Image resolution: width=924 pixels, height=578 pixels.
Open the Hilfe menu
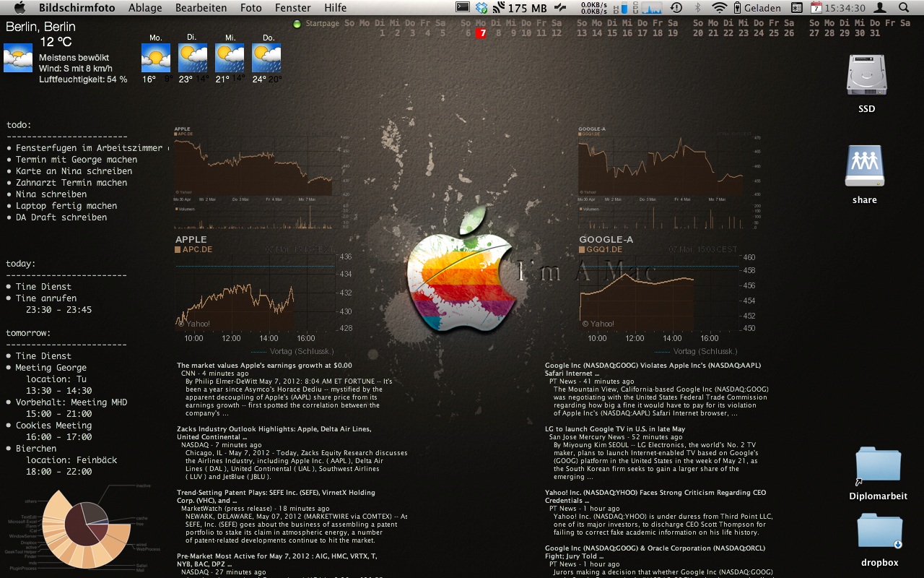tap(335, 8)
